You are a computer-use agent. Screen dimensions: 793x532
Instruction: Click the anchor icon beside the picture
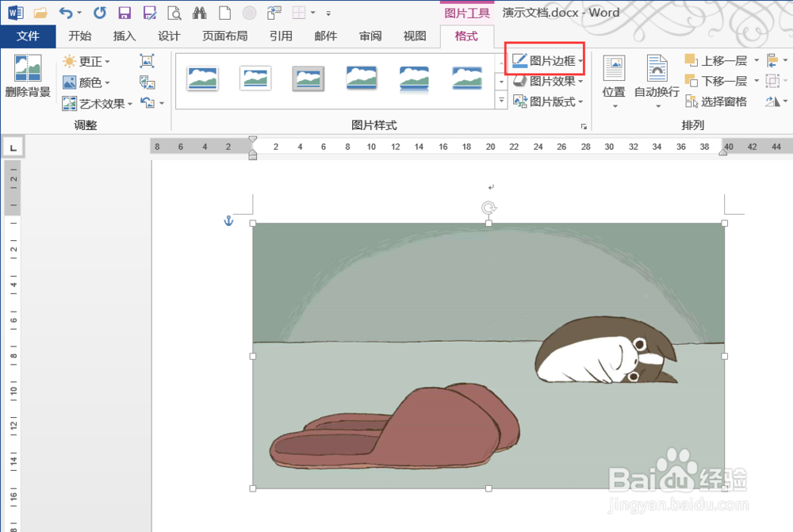228,221
